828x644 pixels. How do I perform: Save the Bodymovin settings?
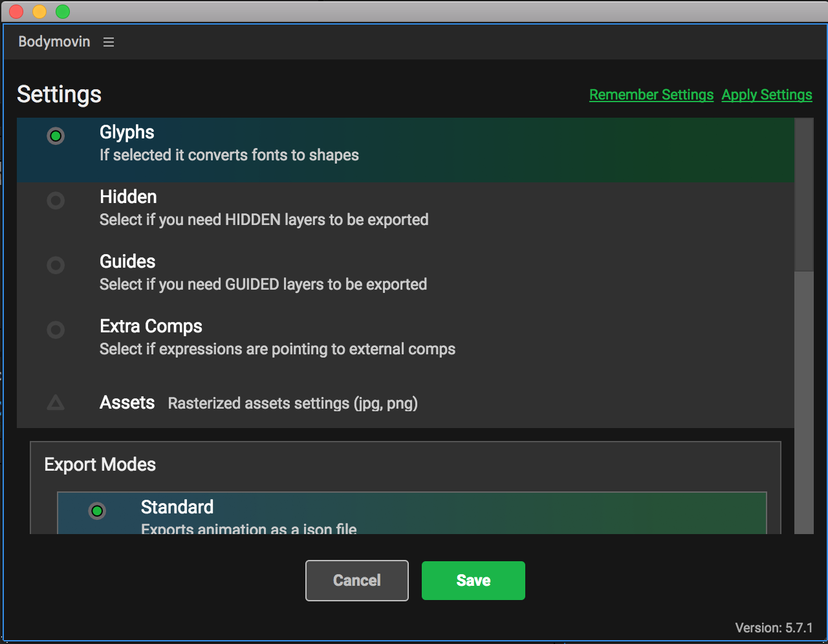pyautogui.click(x=474, y=581)
